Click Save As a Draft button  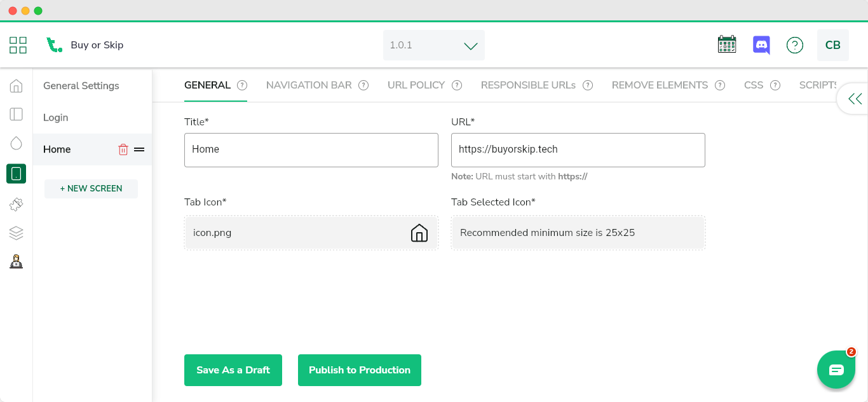[x=233, y=370]
